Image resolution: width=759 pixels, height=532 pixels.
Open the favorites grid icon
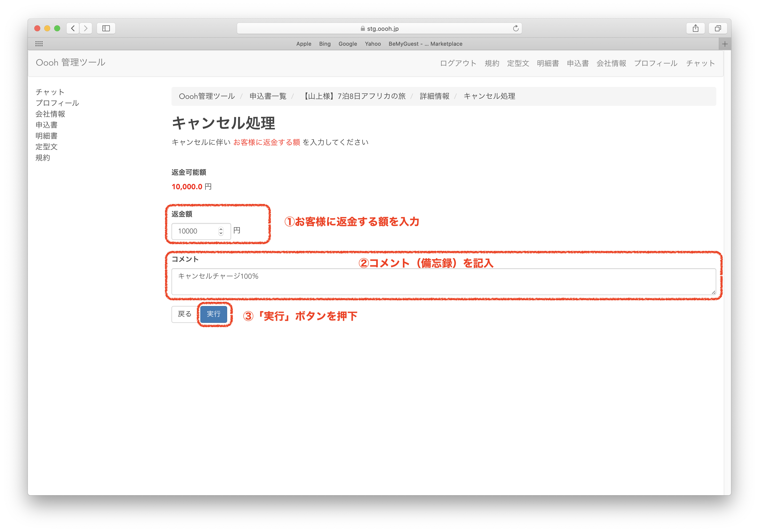point(39,44)
